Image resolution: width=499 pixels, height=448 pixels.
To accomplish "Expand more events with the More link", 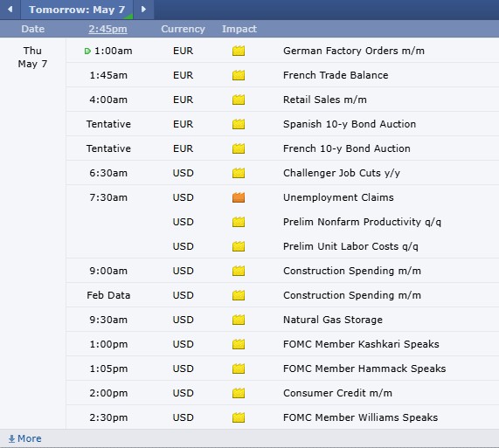I will pos(24,438).
